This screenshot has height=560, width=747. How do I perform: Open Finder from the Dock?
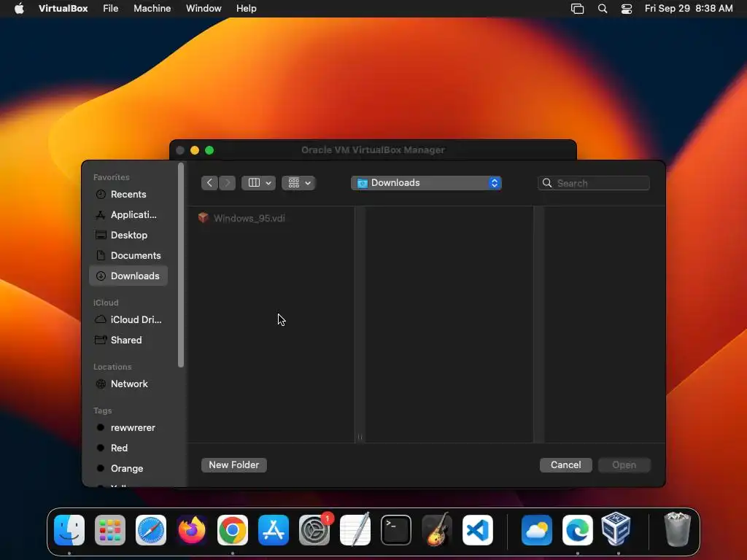point(69,530)
